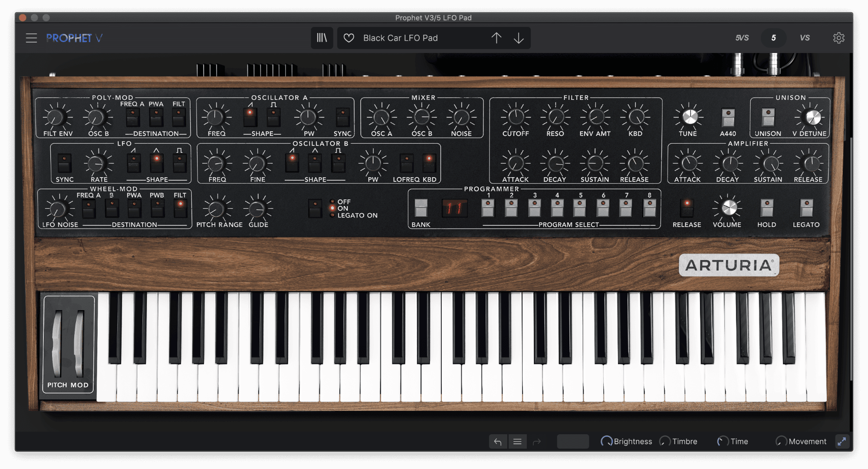Favorite the preset with heart icon

tap(349, 38)
